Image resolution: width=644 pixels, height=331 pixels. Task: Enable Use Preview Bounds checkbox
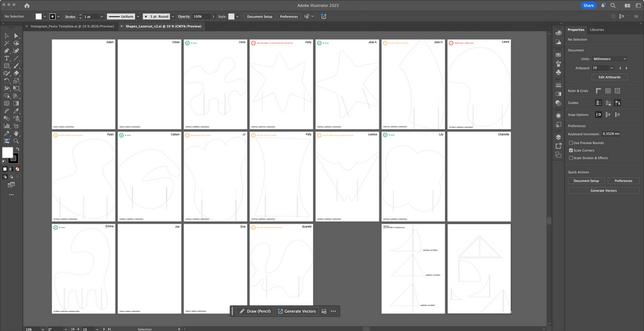(x=571, y=143)
